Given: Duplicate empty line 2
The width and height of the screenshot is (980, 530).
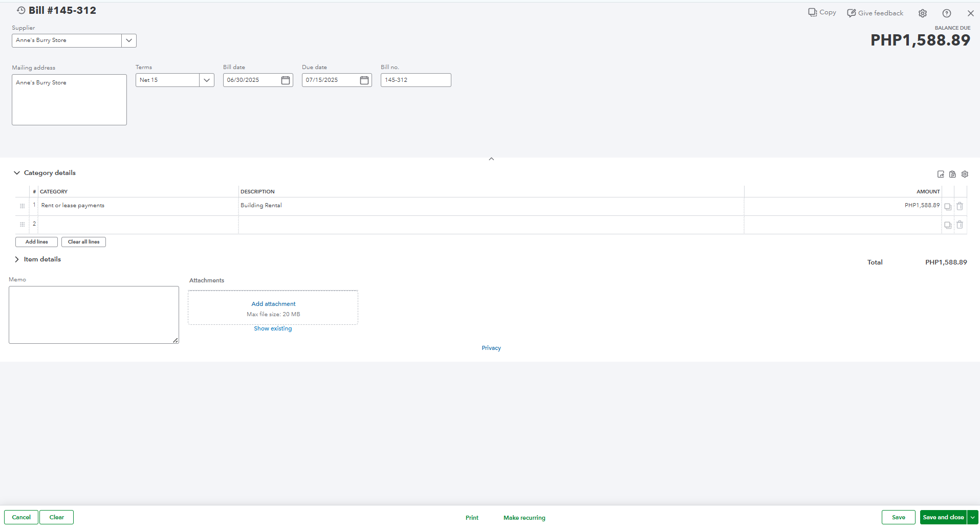Looking at the screenshot, I should [948, 225].
